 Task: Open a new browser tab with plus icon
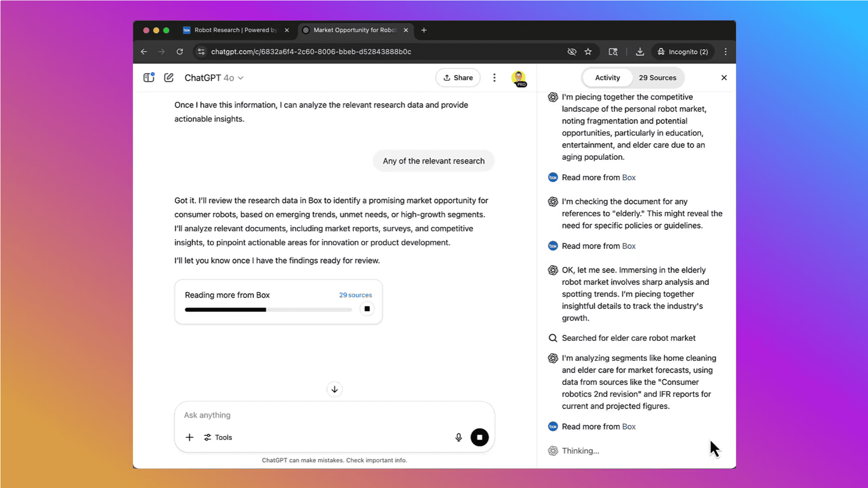click(x=423, y=30)
